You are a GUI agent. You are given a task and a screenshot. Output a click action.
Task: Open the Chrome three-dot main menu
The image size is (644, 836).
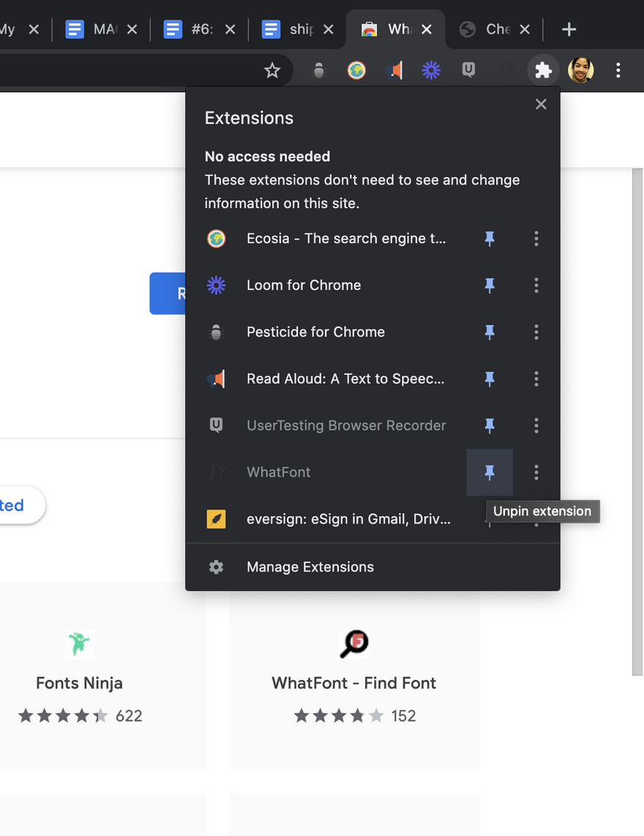point(618,70)
